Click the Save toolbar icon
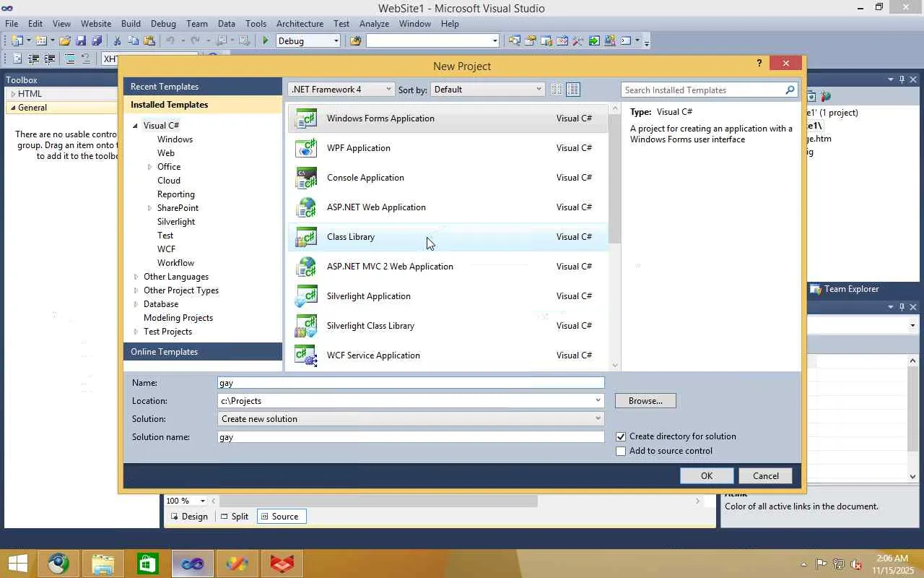The height and width of the screenshot is (578, 924). coord(81,41)
